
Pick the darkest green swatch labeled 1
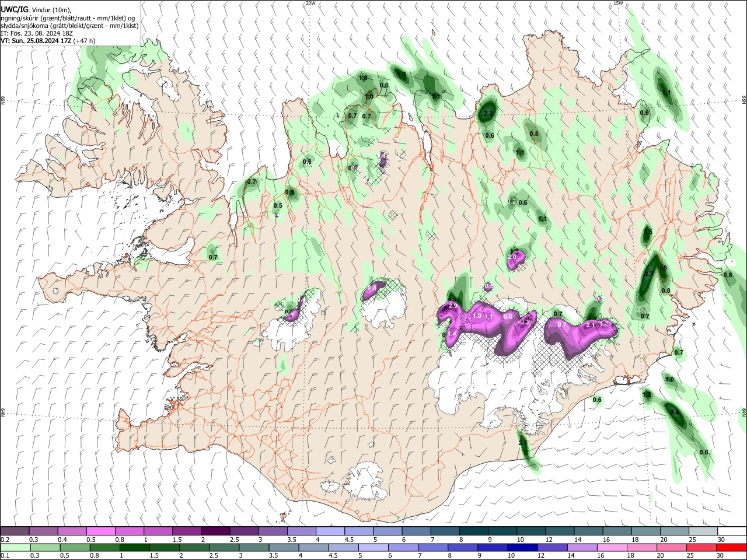[134, 547]
